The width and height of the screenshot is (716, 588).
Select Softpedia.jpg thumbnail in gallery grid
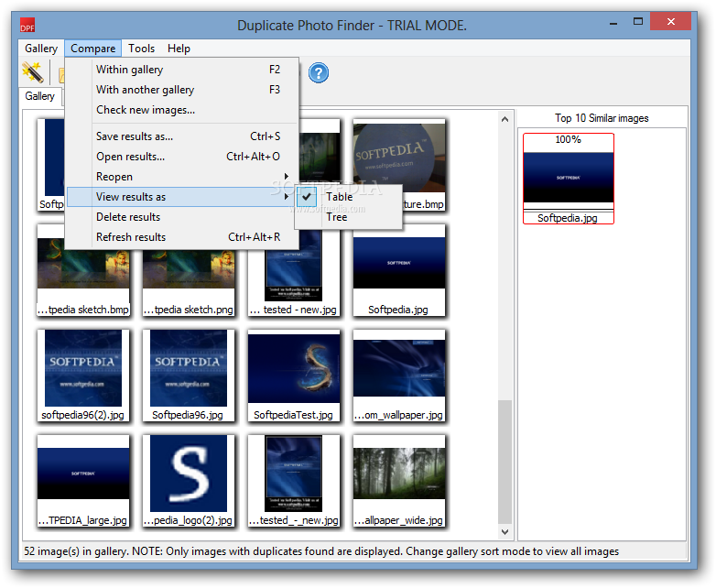pyautogui.click(x=398, y=270)
